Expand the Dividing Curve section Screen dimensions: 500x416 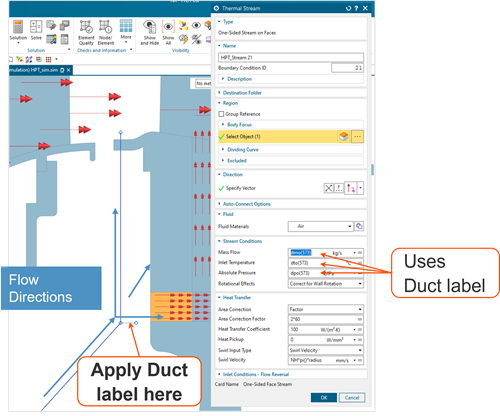[223, 150]
